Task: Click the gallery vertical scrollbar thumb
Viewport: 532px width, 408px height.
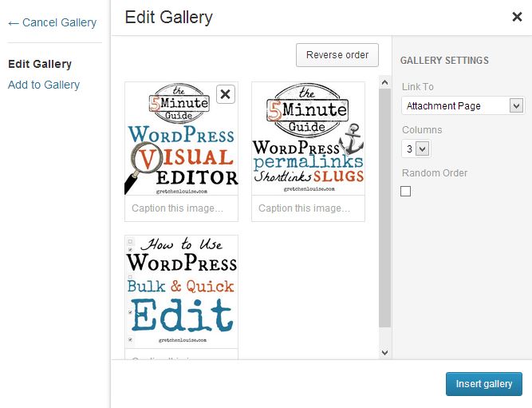Action: [x=384, y=208]
